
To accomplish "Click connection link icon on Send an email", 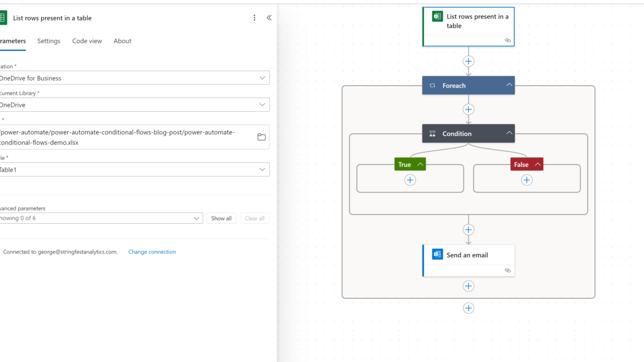I will coord(508,270).
